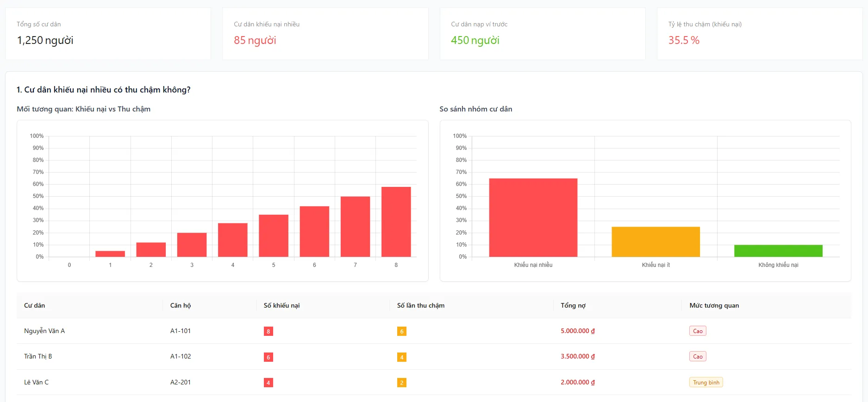This screenshot has height=402, width=868.
Task: Click the "Cư dân khiếu nại nhiều" card label
Action: pos(267,24)
